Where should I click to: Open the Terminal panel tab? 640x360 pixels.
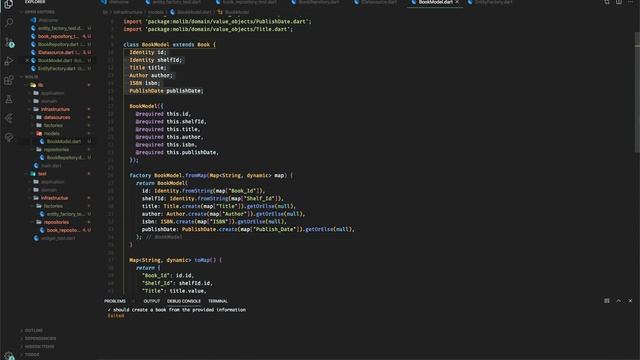tap(218, 301)
